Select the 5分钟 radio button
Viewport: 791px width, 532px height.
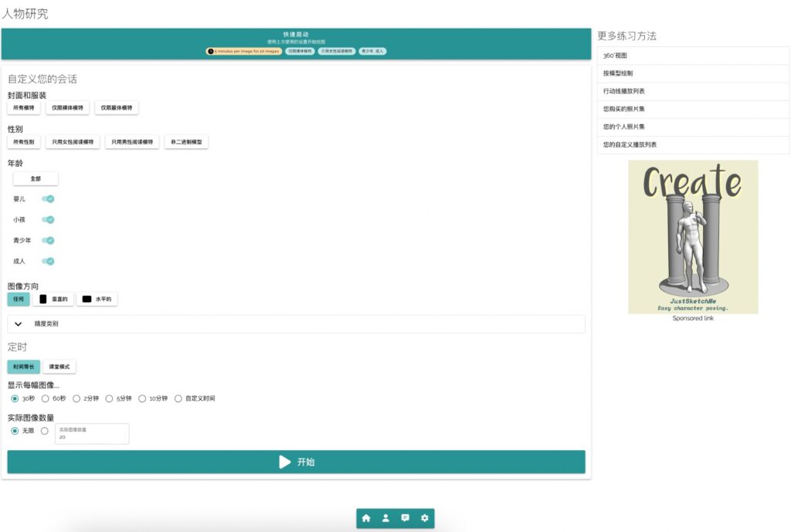[x=109, y=398]
